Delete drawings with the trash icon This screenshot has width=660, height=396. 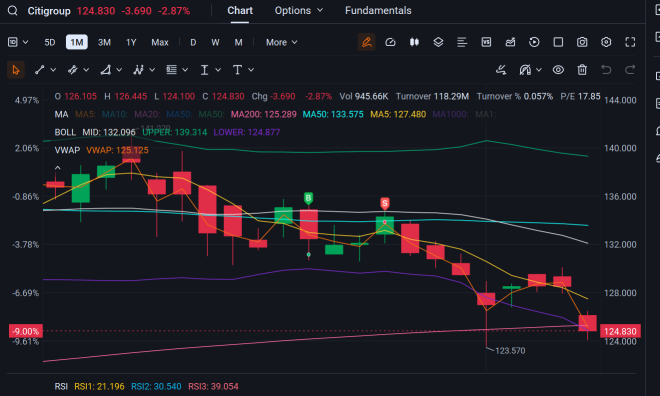point(582,70)
